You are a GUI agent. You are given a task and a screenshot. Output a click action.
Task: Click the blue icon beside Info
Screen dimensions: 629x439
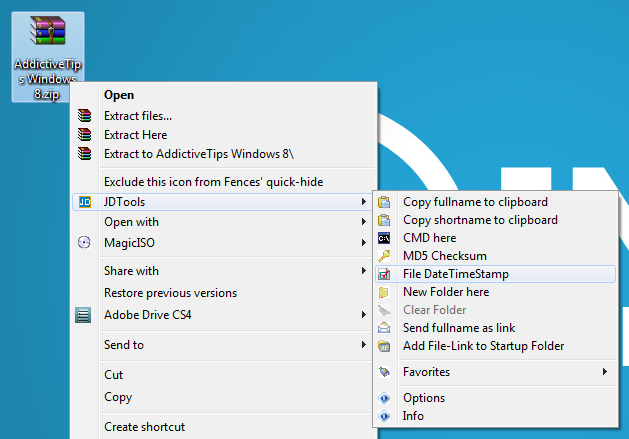384,416
